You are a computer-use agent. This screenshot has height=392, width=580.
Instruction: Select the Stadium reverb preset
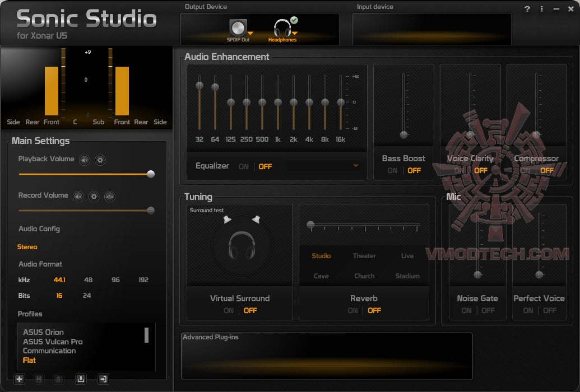(x=407, y=276)
